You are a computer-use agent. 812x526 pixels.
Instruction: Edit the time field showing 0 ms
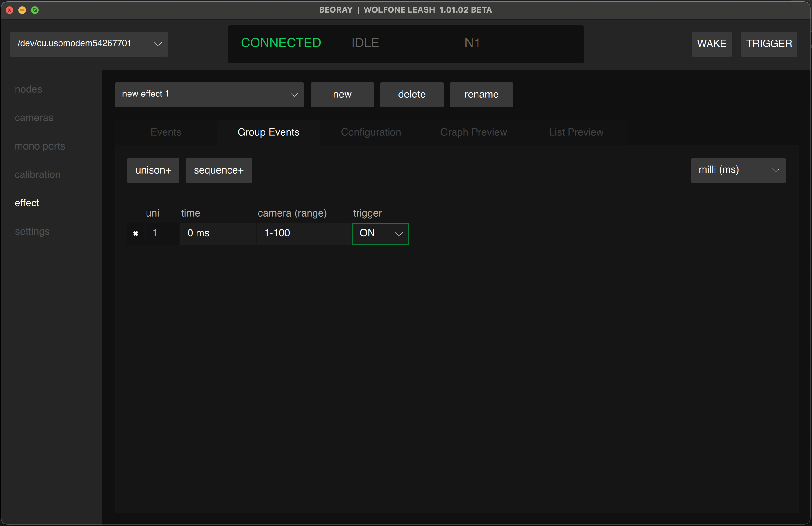point(218,234)
